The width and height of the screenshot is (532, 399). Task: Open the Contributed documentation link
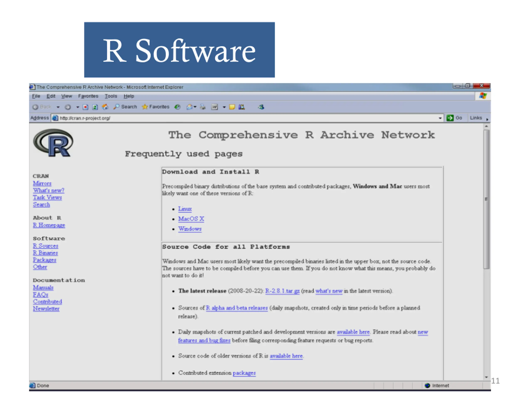47,302
